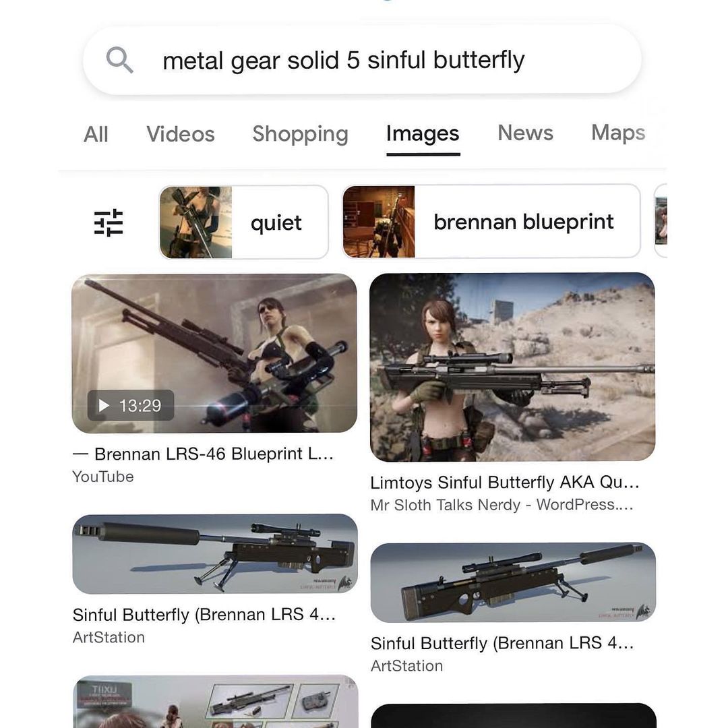Play the 13:29 video badge
The width and height of the screenshot is (728, 728).
pyautogui.click(x=131, y=405)
